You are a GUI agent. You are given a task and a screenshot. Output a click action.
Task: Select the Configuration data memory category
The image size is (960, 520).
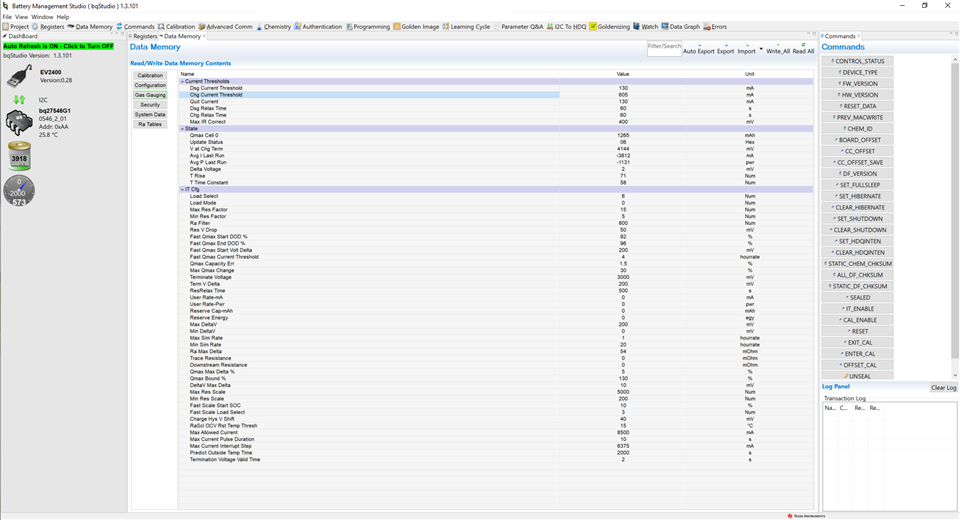150,85
